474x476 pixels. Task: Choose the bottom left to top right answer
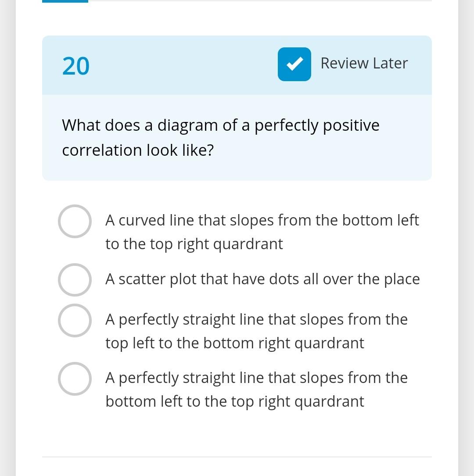[x=256, y=389]
